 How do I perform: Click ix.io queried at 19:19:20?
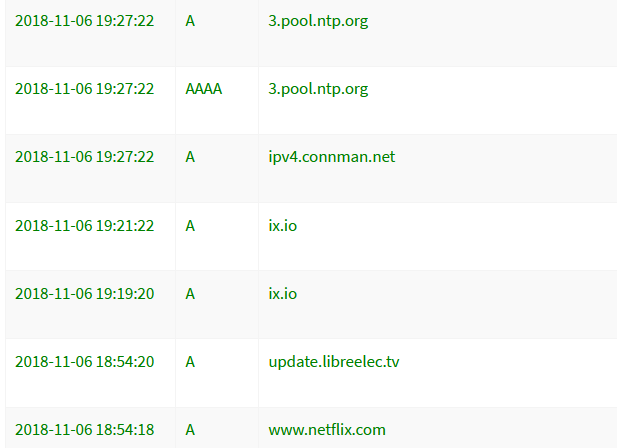click(283, 294)
